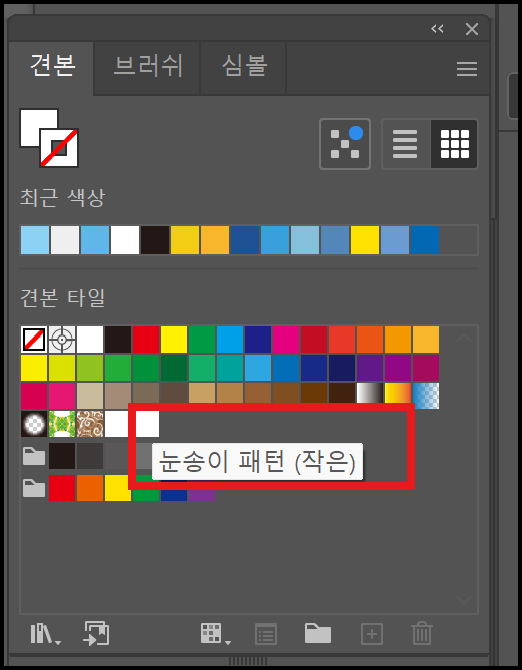The width and height of the screenshot is (522, 670).
Task: Apply the brown swirl pattern swatch
Action: pos(90,424)
